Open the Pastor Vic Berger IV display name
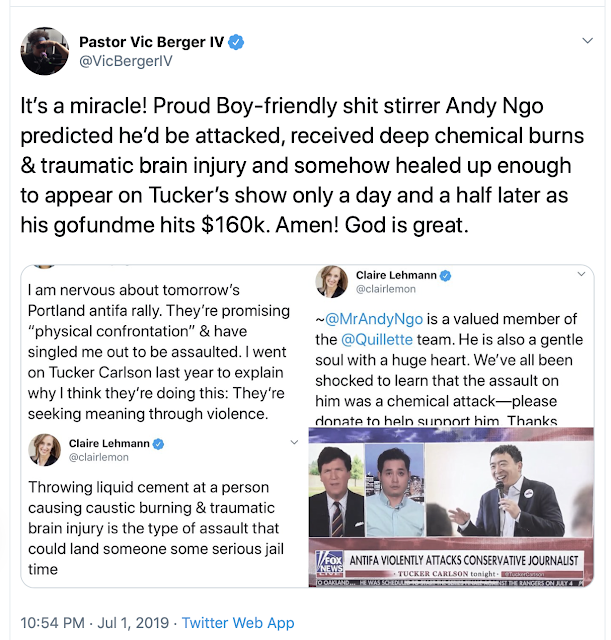 [152, 42]
